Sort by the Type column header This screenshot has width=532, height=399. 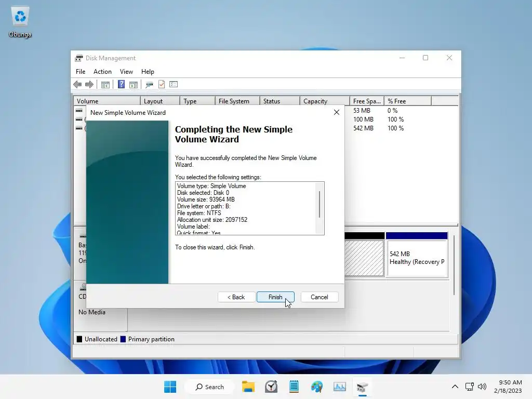[197, 101]
